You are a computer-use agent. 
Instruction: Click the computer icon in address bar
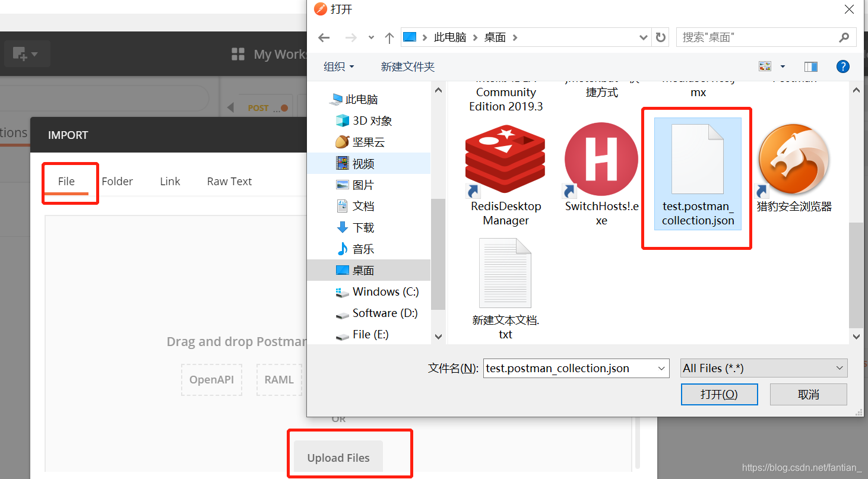[410, 37]
